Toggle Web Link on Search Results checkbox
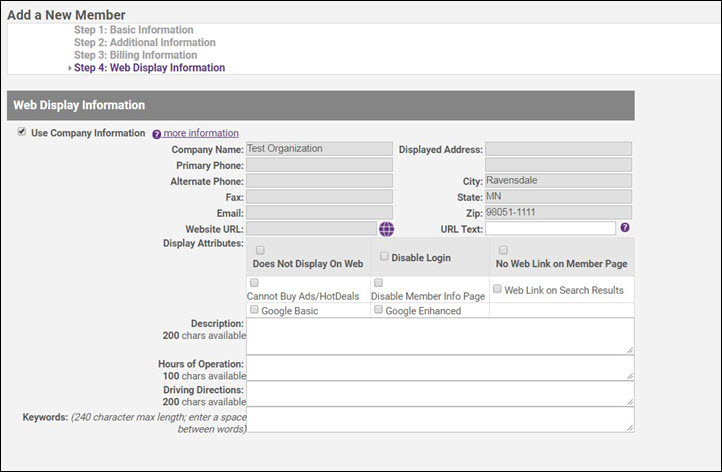 pyautogui.click(x=497, y=289)
